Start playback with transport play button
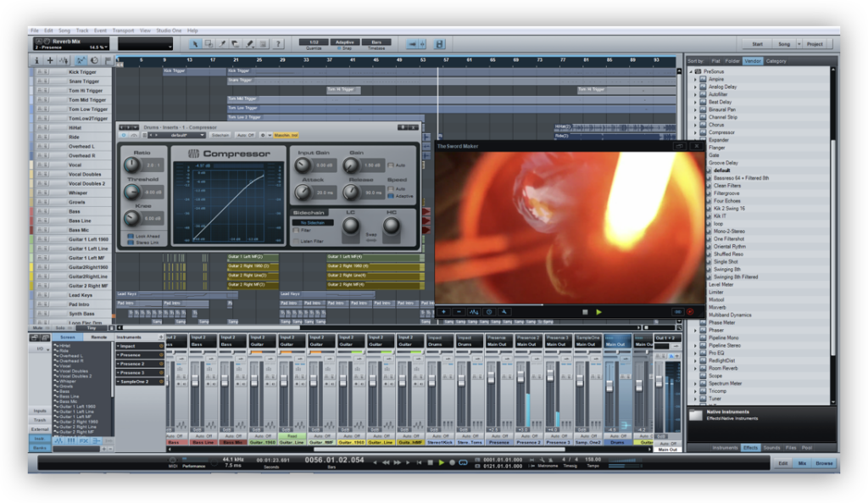868x503 pixels. click(x=441, y=462)
